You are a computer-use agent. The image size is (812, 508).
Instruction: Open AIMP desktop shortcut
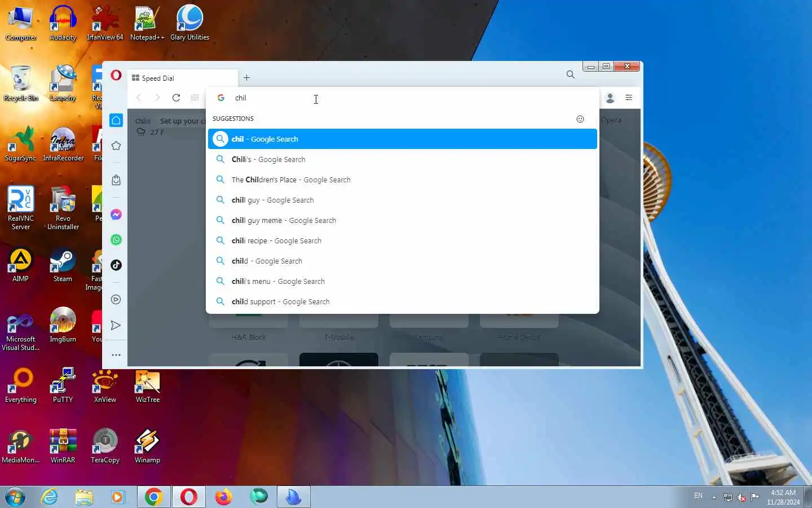coord(21,265)
